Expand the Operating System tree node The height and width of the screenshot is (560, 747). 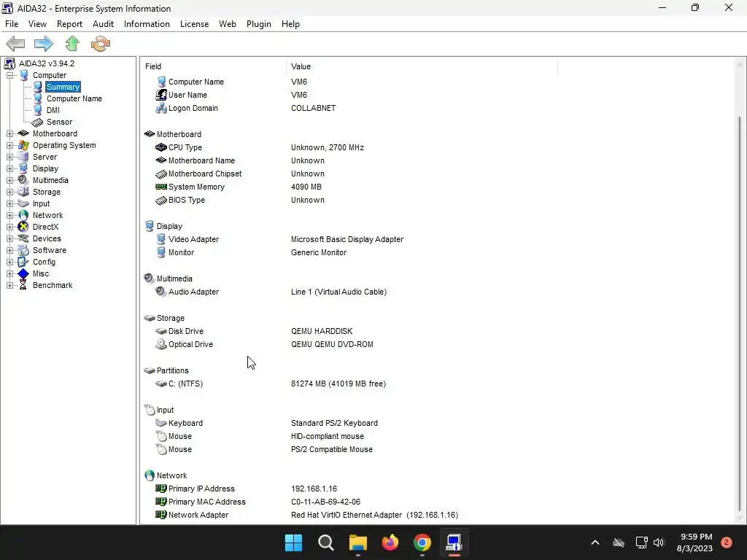coord(9,145)
